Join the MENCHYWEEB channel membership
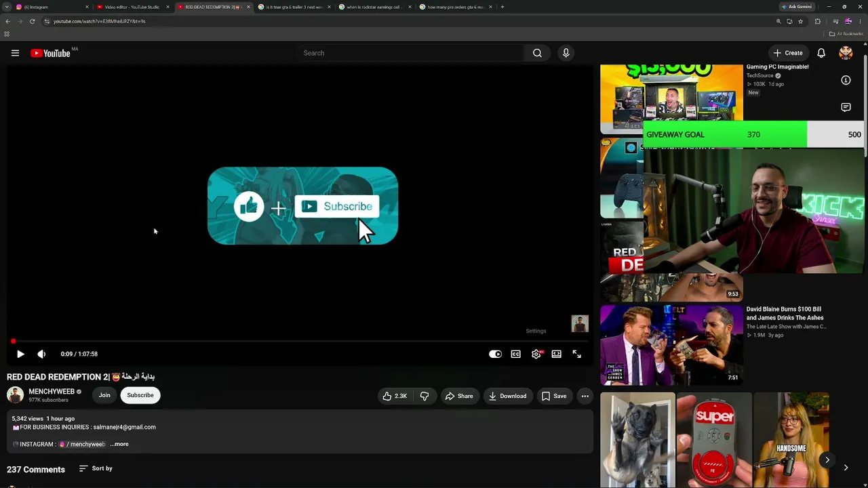This screenshot has width=868, height=488. coord(104,395)
